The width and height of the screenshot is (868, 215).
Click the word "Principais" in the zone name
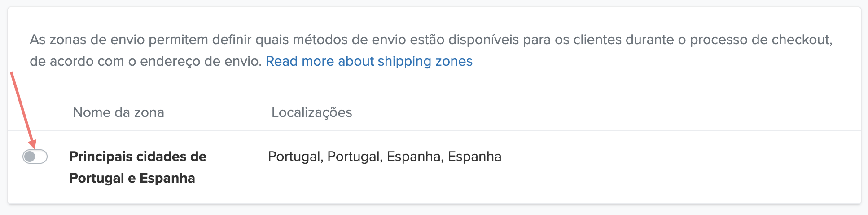[x=101, y=157]
